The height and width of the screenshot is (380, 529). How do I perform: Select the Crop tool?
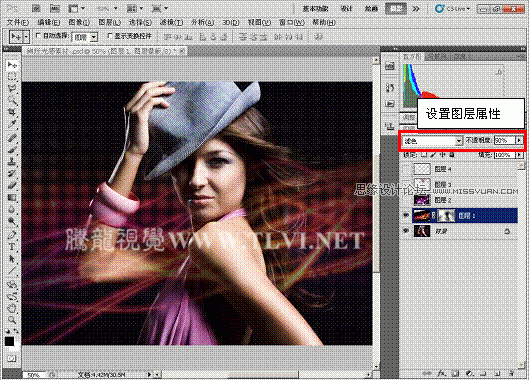coord(12,112)
